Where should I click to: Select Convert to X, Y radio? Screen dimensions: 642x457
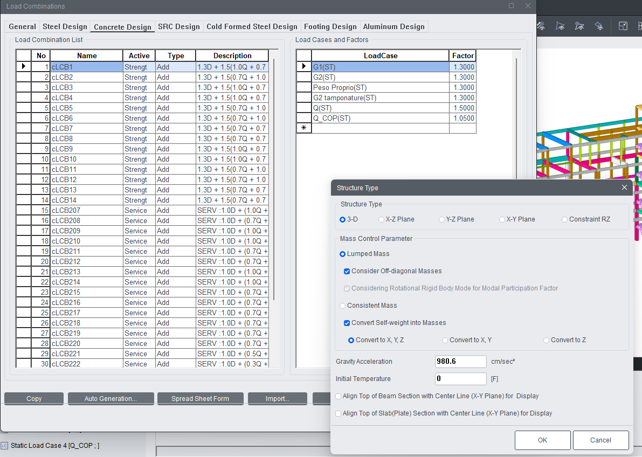click(x=445, y=340)
